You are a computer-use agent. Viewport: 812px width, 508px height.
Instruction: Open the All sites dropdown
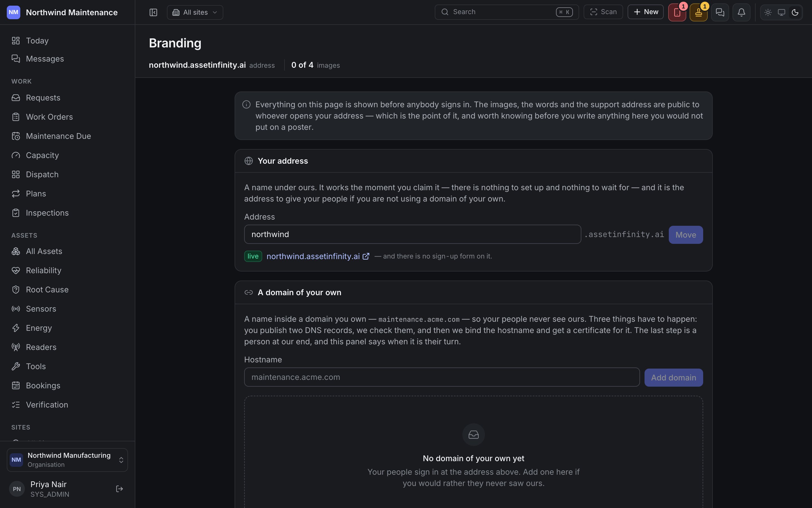click(195, 12)
